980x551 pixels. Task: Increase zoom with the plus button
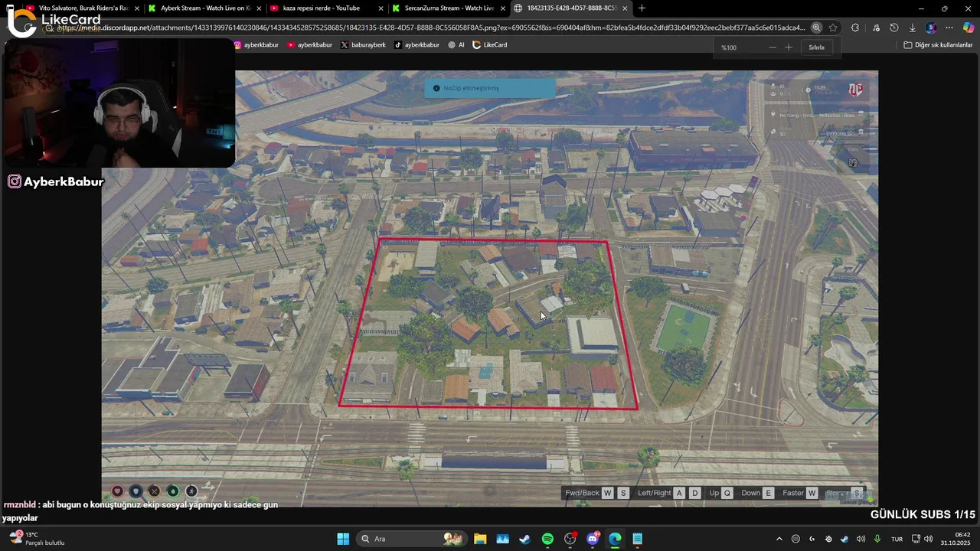(789, 47)
